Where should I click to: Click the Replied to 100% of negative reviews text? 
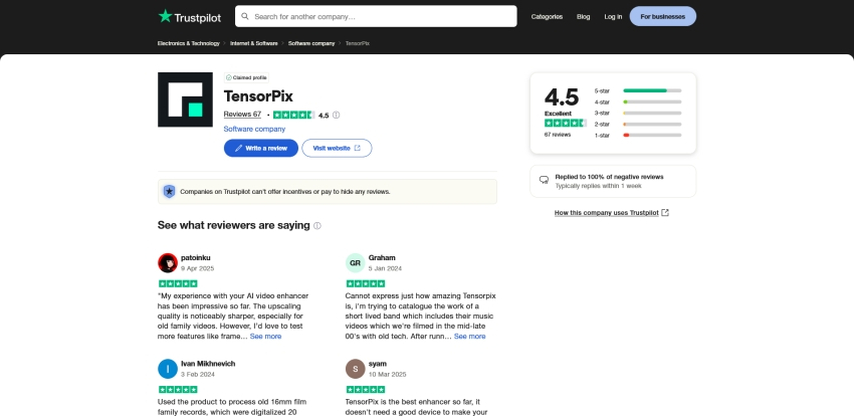coord(609,177)
